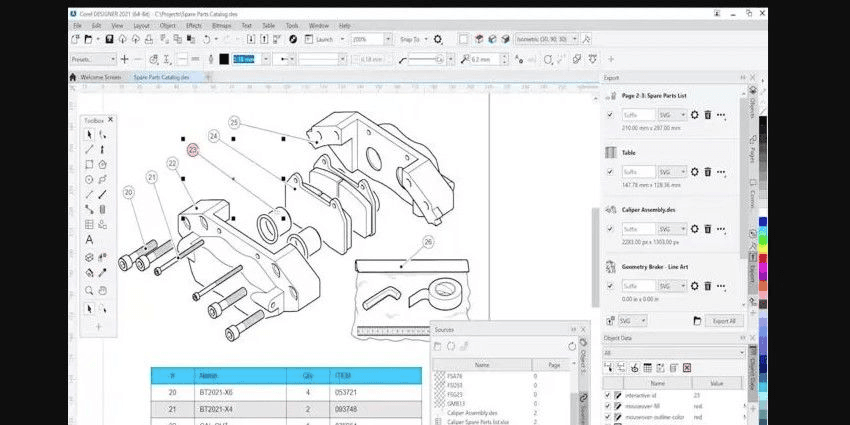Select the Fill bucket tool in the Toolbox
This screenshot has height=425, width=850.
click(89, 273)
